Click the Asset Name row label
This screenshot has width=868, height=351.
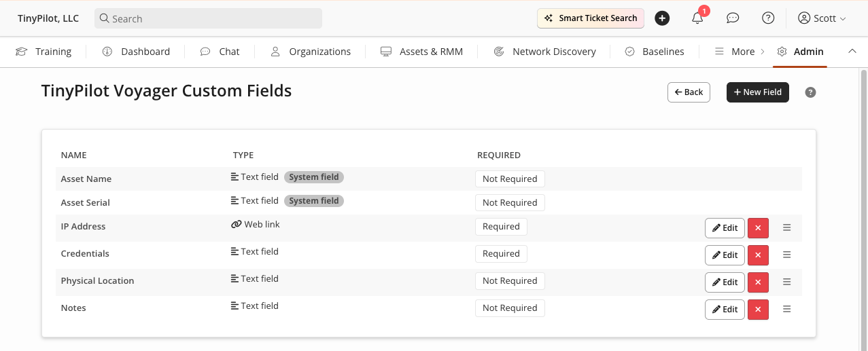86,179
